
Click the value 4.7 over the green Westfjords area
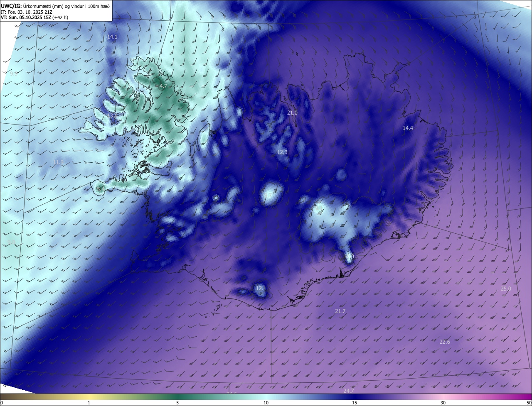163,86
